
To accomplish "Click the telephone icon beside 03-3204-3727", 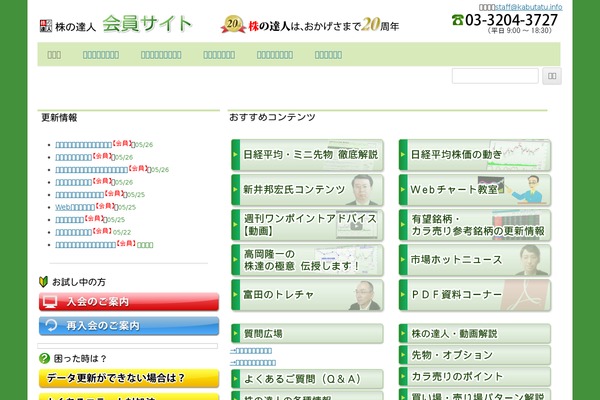I will click(x=457, y=20).
